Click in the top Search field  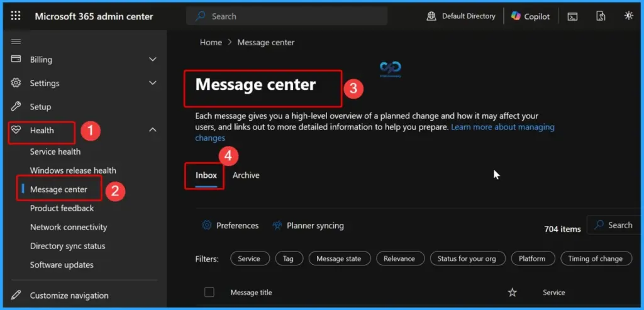point(287,16)
